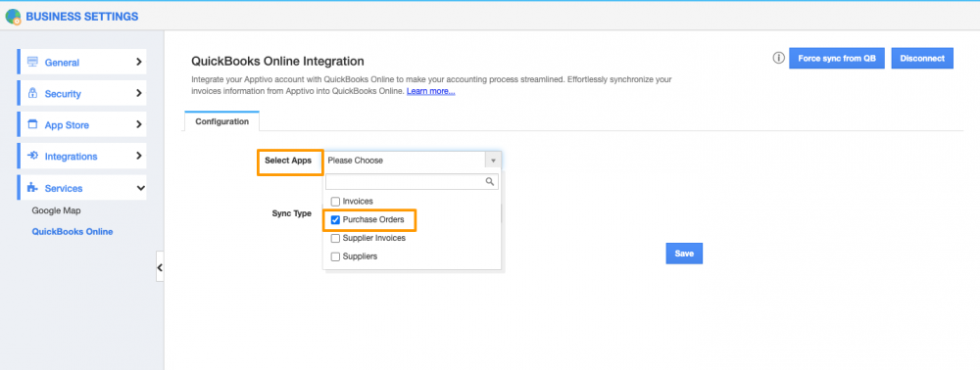
Task: Collapse the Services section chevron
Action: click(140, 188)
